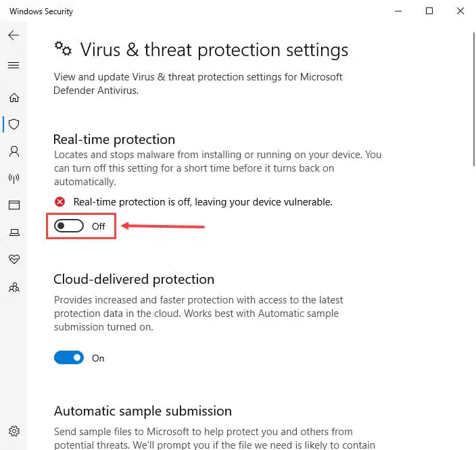
Task: Click the red error status icon
Action: [x=60, y=202]
